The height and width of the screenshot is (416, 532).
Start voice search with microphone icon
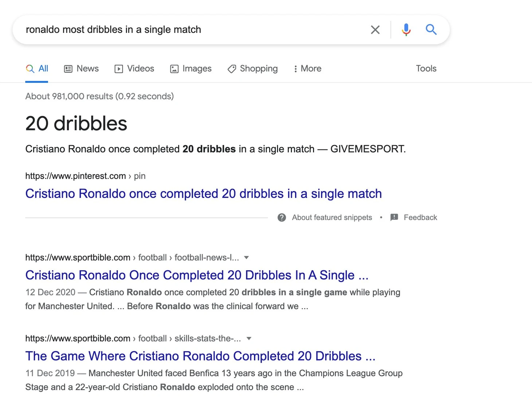[406, 30]
